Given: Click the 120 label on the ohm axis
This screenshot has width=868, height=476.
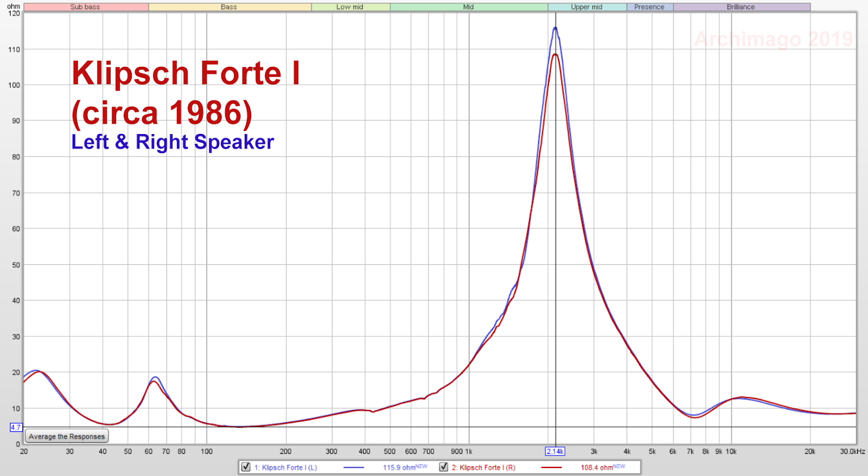Looking at the screenshot, I should pyautogui.click(x=14, y=14).
